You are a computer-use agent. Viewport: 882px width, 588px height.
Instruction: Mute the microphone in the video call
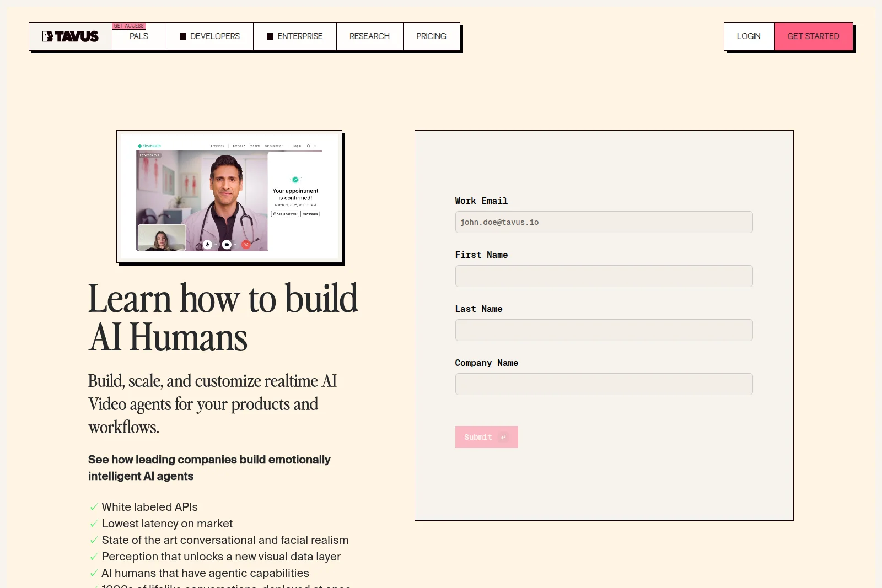tap(207, 245)
